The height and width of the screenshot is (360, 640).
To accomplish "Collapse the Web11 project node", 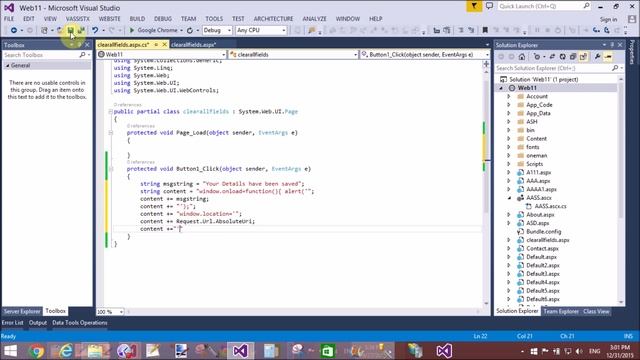I will tap(501, 88).
